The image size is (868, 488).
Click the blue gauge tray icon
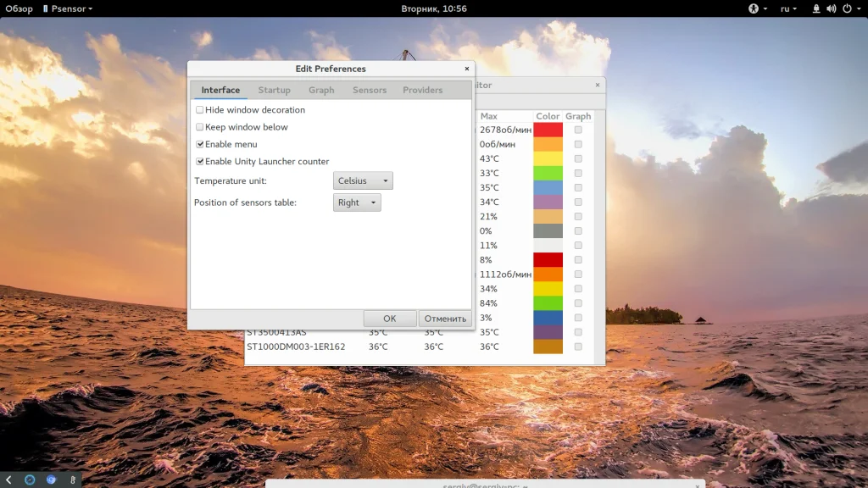30,480
